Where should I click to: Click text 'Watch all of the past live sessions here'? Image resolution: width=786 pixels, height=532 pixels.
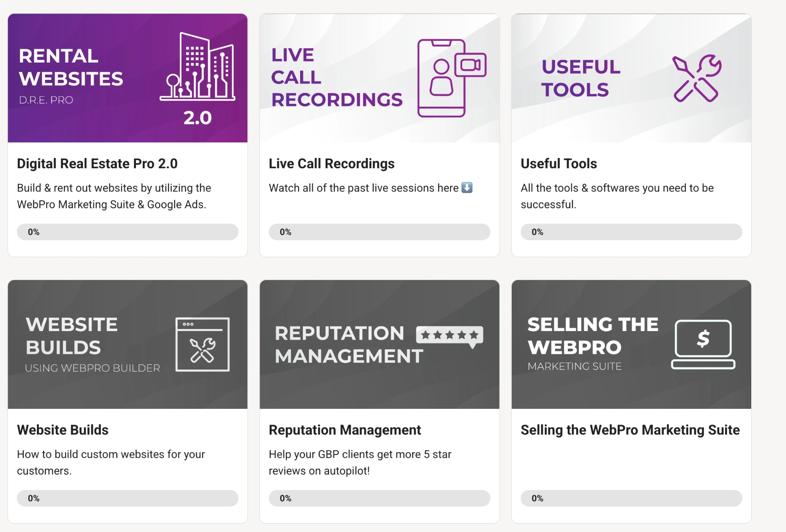click(x=364, y=188)
